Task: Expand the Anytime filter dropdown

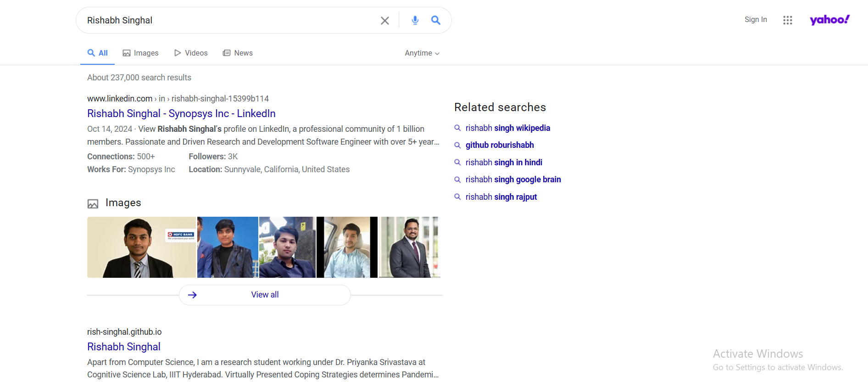Action: point(422,53)
